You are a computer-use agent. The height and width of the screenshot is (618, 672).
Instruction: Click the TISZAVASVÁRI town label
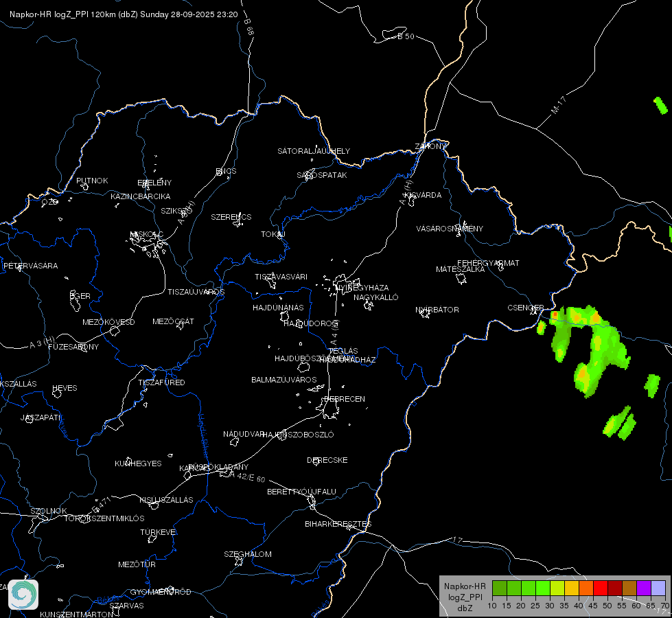click(281, 277)
